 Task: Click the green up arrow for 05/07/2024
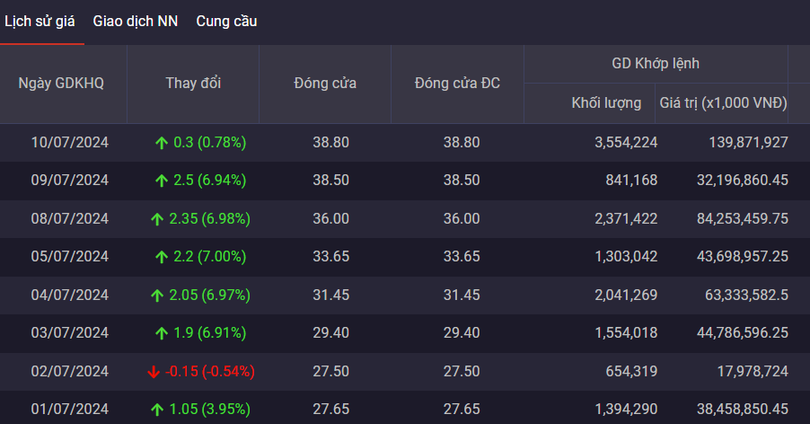[x=161, y=257]
